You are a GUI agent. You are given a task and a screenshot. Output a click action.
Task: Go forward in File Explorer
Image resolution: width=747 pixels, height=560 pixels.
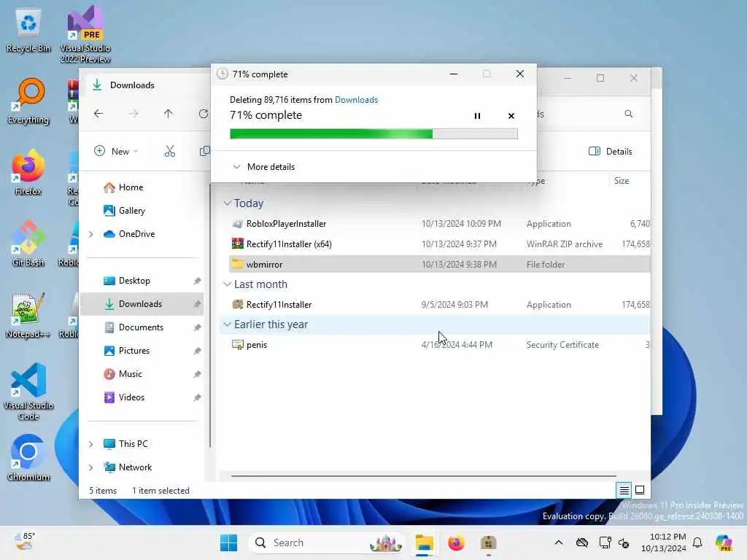click(133, 114)
